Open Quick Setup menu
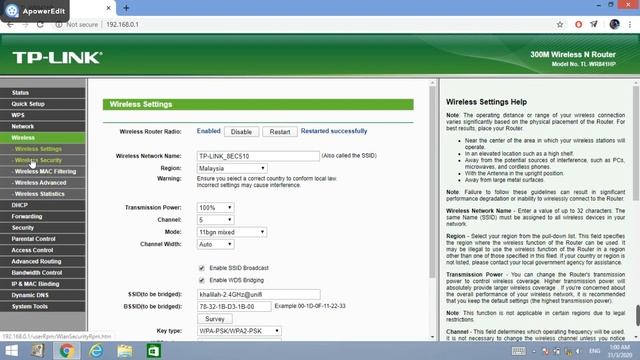 [43, 104]
